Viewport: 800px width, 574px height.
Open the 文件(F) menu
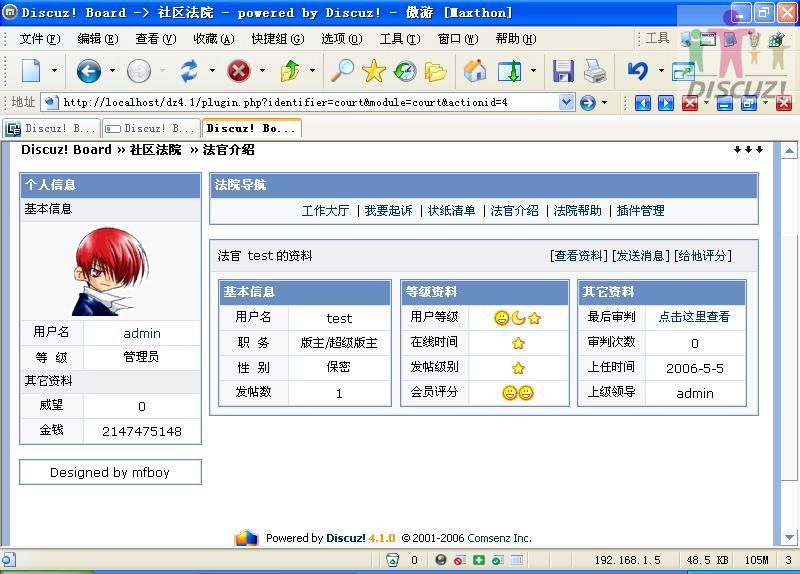click(x=40, y=39)
